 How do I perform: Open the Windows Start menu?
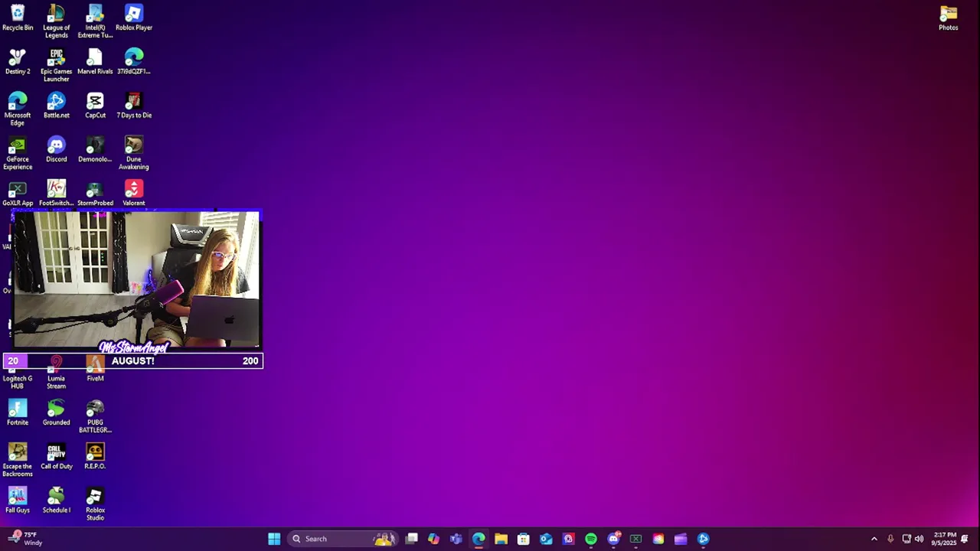click(x=274, y=539)
